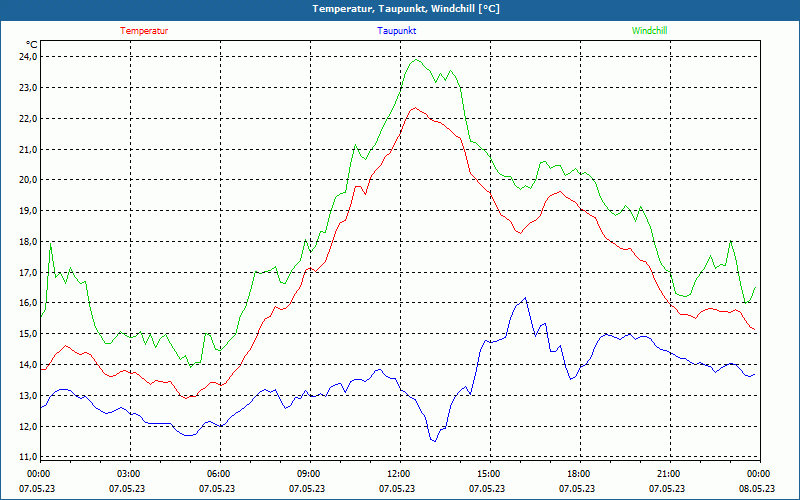Click the highest peak of the green Windchill curve
Screen dimensions: 800x500
pyautogui.click(x=416, y=60)
